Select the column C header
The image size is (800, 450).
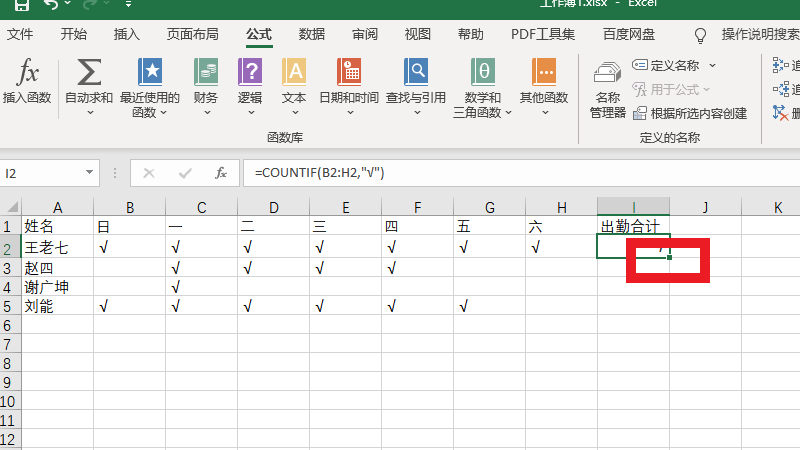[202, 207]
